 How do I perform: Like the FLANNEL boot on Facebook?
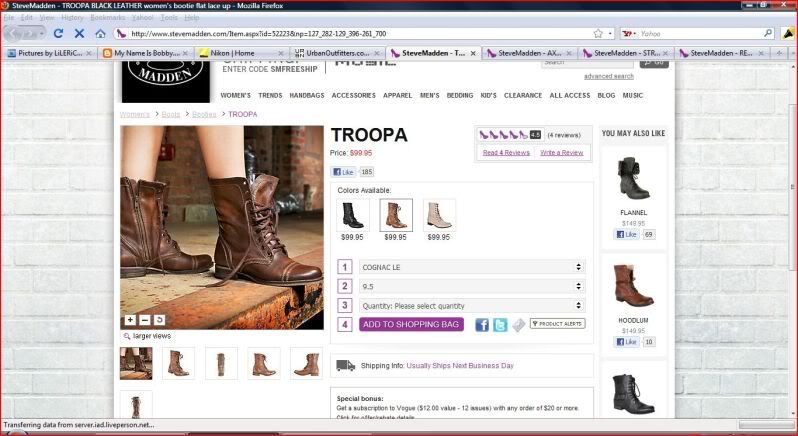coord(627,235)
